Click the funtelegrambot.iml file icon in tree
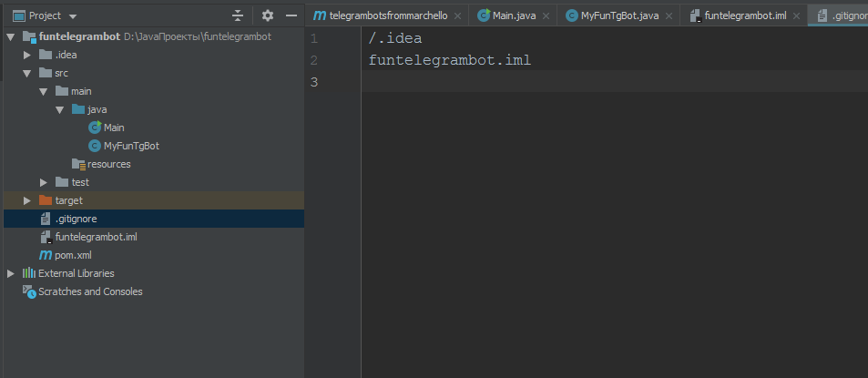This screenshot has height=378, width=868. point(46,237)
